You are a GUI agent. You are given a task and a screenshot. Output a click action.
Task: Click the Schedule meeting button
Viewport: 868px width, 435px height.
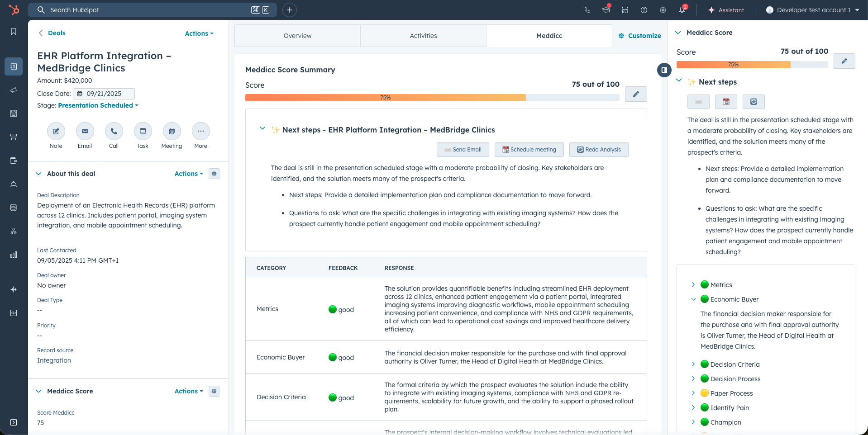(x=529, y=150)
